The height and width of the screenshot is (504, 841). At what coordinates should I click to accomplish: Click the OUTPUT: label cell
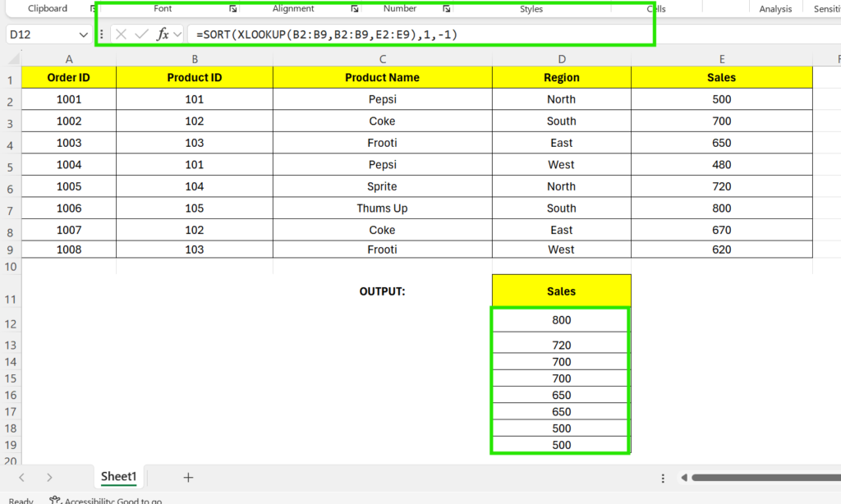point(383,291)
